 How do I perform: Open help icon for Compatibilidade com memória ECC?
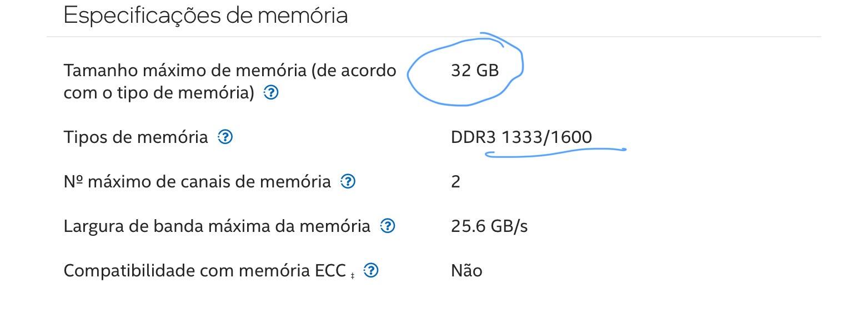tap(371, 270)
